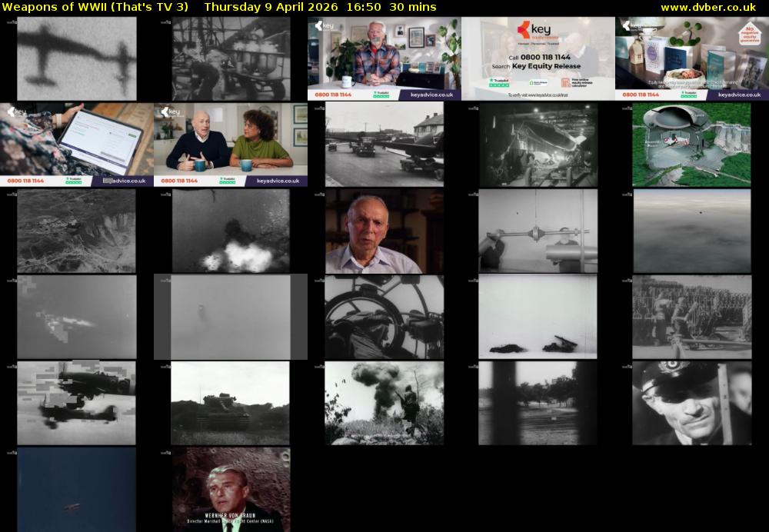Select the advert frame with books and plant
Screen dimensions: 769x532
pyautogui.click(x=691, y=59)
